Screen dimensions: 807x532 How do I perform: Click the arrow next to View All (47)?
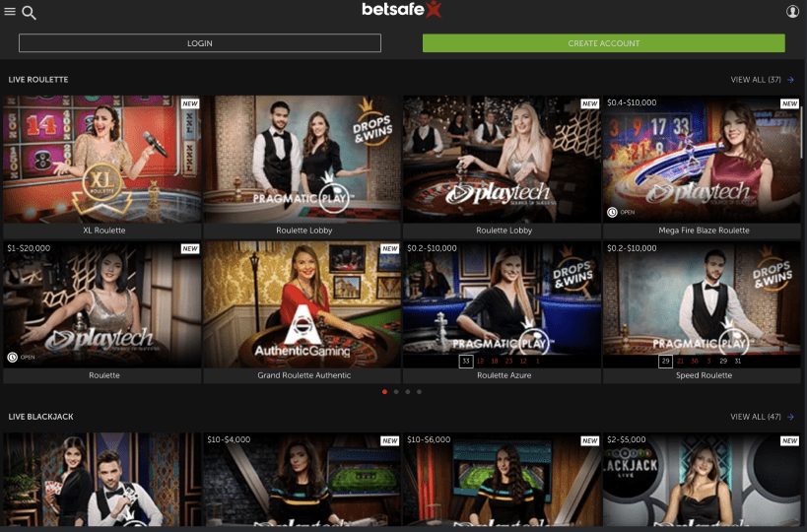tap(790, 417)
